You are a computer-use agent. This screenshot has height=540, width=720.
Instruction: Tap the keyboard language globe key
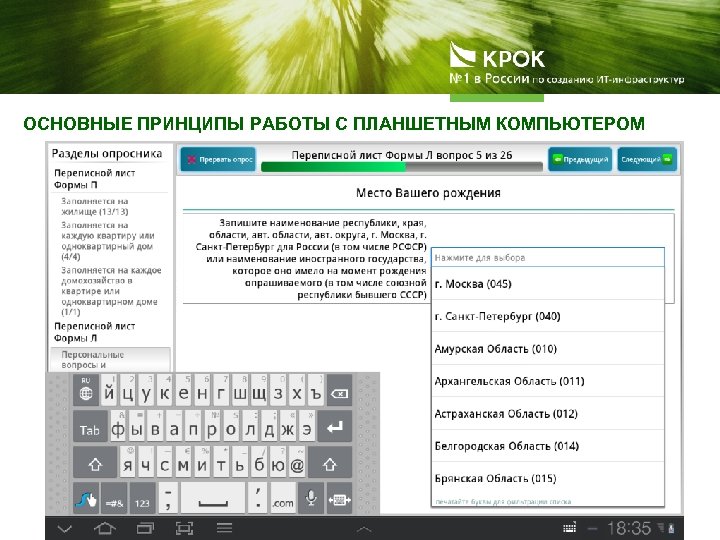pyautogui.click(x=86, y=391)
